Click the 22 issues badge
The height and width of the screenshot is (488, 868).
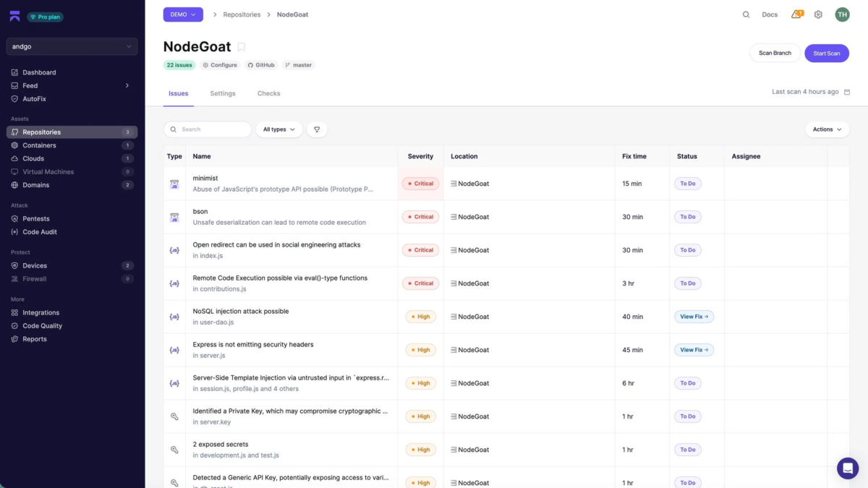(179, 65)
